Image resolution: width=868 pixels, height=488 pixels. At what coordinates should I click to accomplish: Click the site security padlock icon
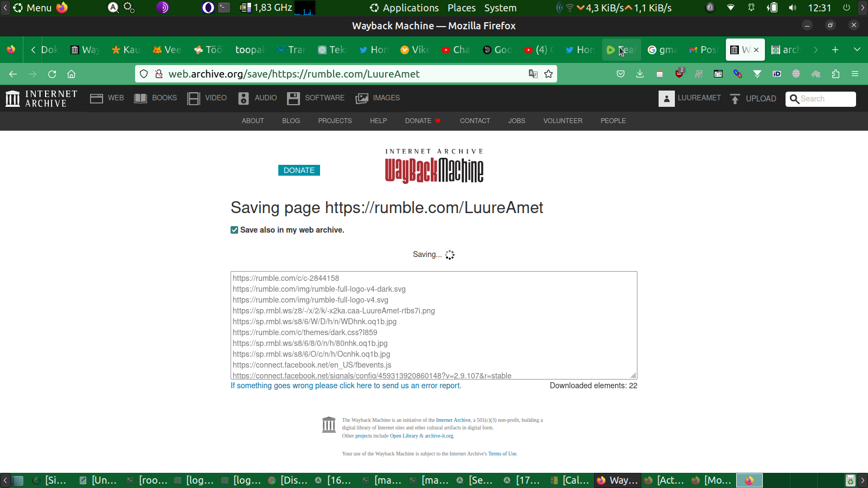point(159,74)
